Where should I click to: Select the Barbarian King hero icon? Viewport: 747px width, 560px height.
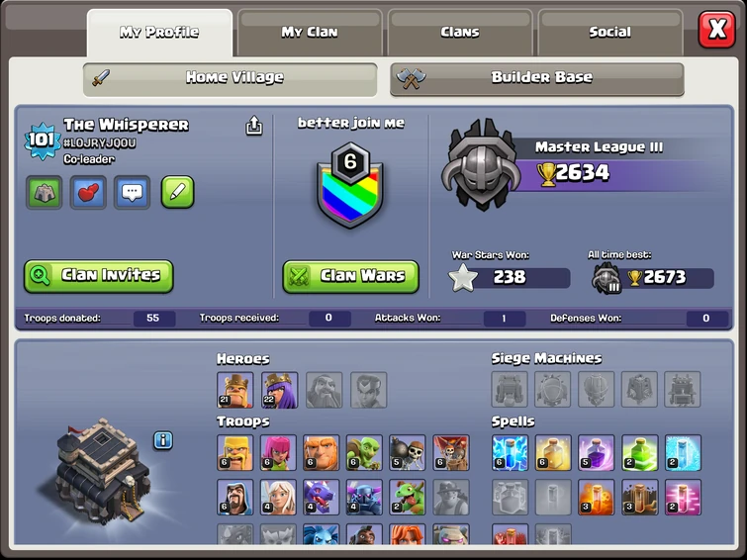pos(234,390)
